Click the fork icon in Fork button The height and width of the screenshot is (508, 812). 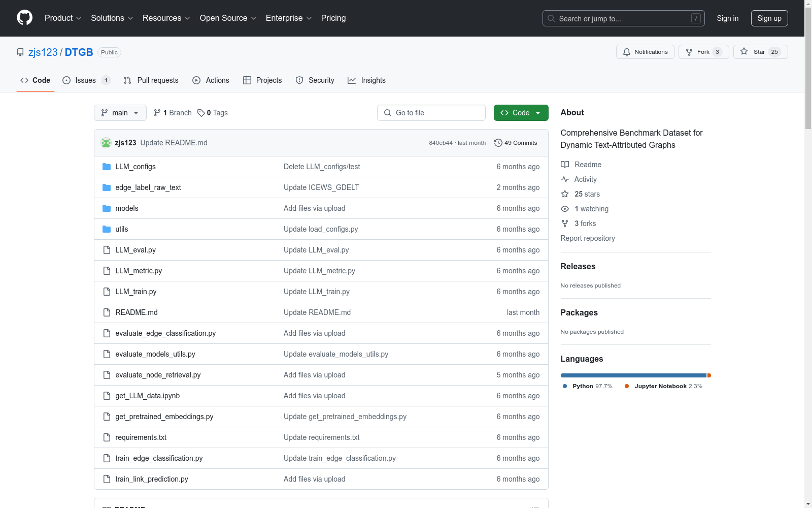(x=689, y=52)
